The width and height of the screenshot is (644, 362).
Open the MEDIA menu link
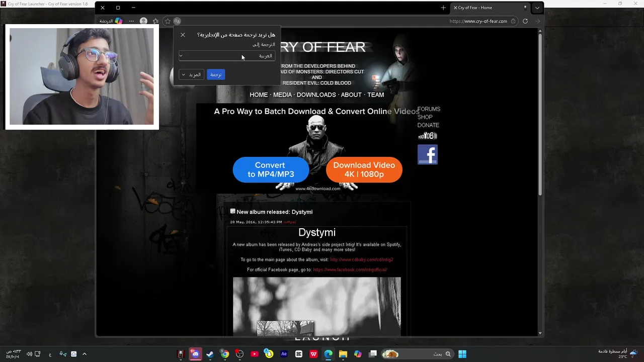point(282,95)
